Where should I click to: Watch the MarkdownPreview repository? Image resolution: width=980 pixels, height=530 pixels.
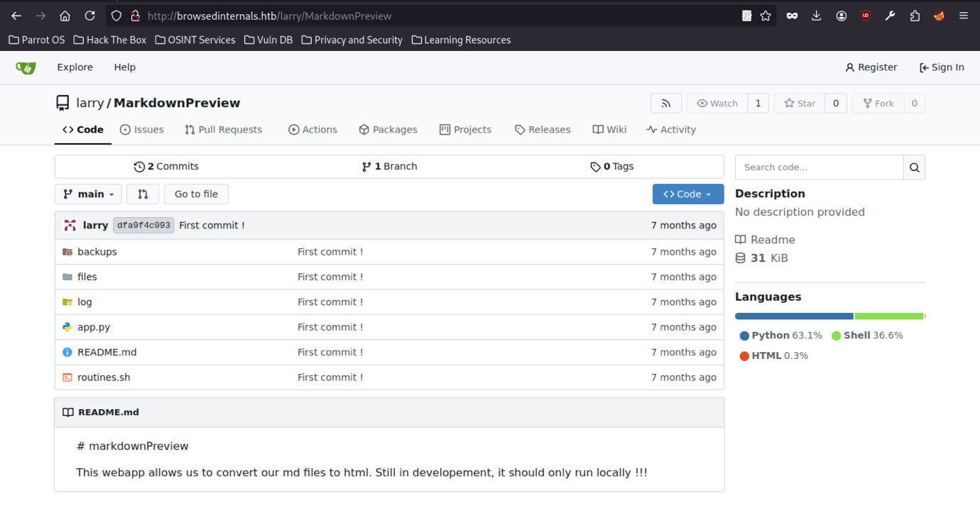coord(717,104)
